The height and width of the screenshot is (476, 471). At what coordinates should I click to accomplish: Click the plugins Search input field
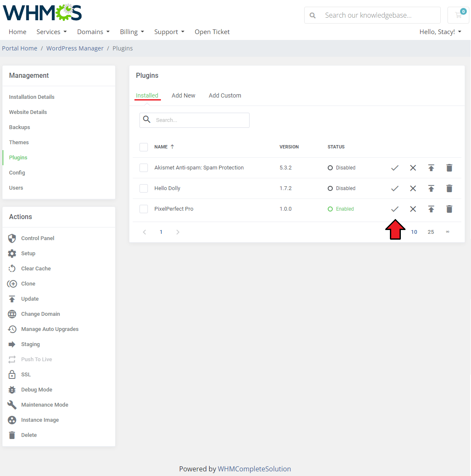[x=195, y=120]
